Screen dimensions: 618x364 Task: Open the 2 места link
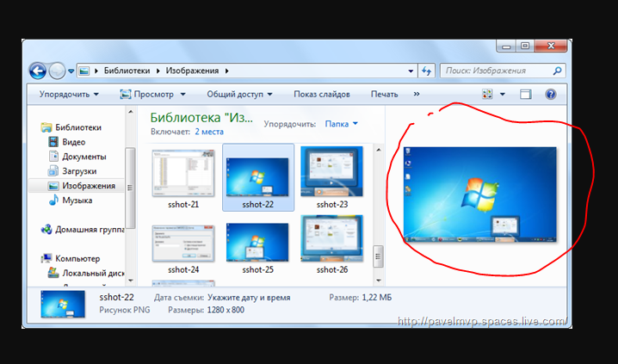209,132
